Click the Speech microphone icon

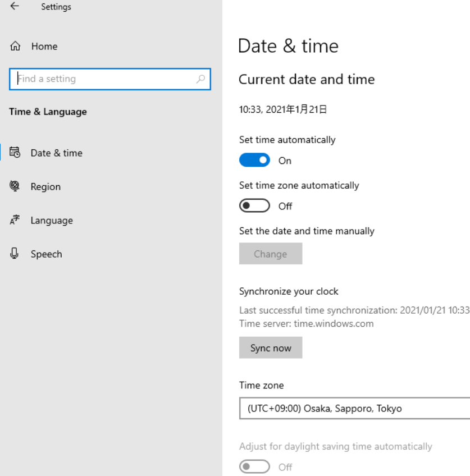[x=15, y=254]
